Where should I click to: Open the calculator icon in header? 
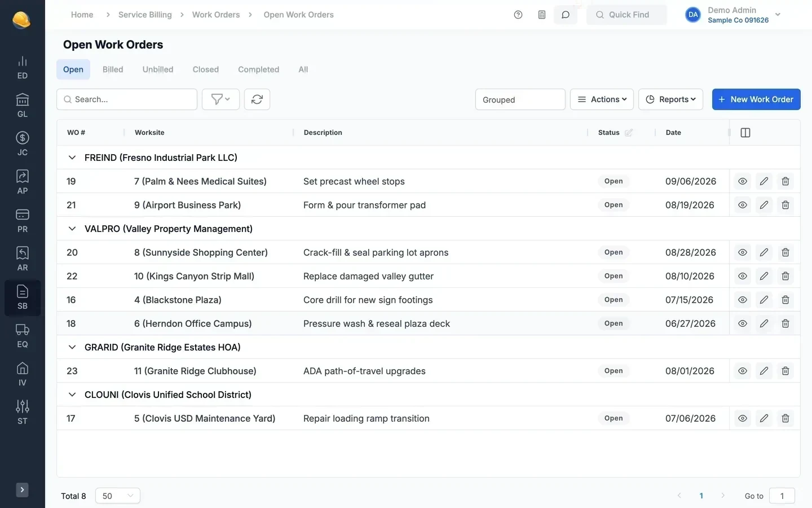tap(542, 15)
